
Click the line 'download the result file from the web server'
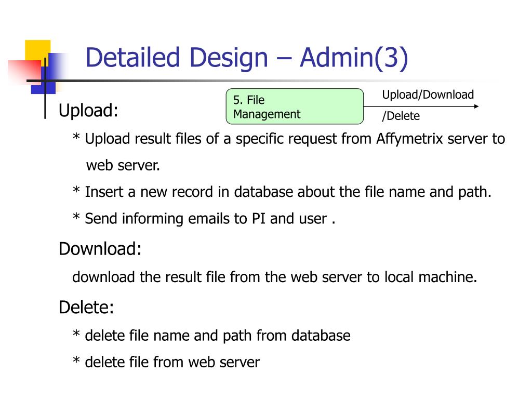tap(275, 277)
